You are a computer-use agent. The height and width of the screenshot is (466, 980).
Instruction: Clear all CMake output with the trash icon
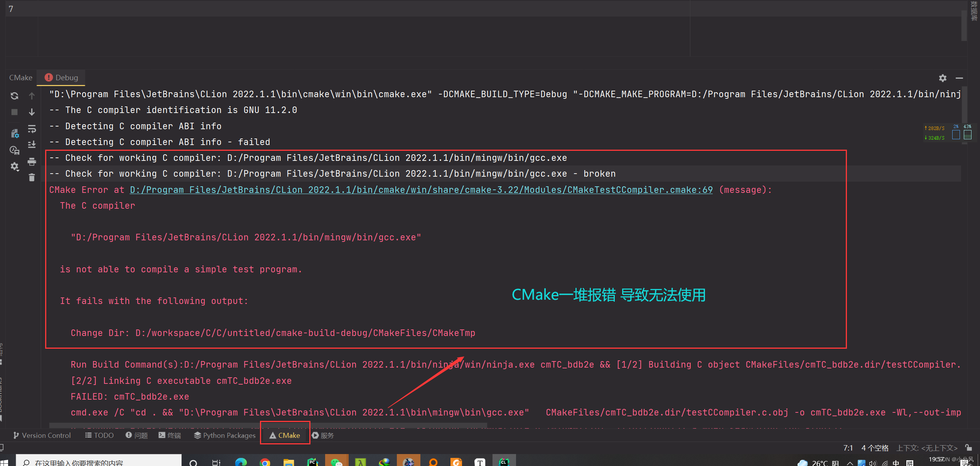point(32,177)
